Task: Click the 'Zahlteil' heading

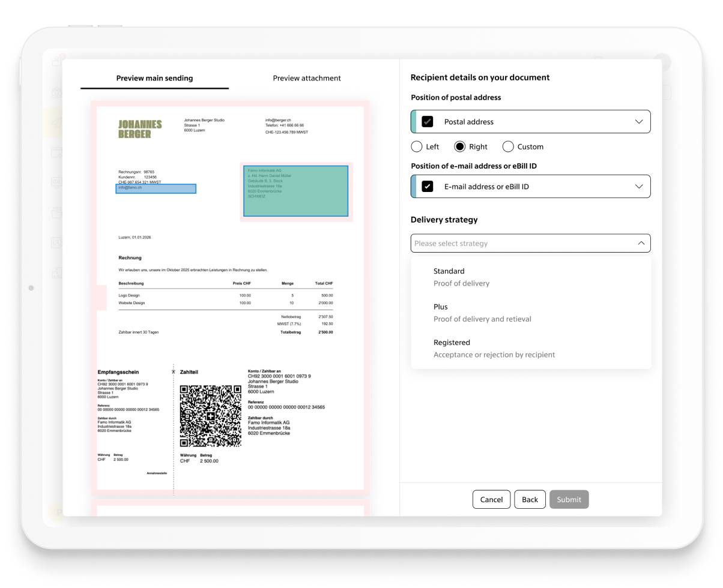Action: coord(189,372)
